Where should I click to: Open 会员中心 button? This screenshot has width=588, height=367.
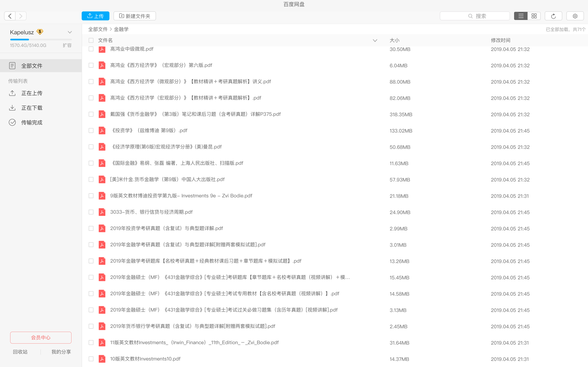point(41,337)
